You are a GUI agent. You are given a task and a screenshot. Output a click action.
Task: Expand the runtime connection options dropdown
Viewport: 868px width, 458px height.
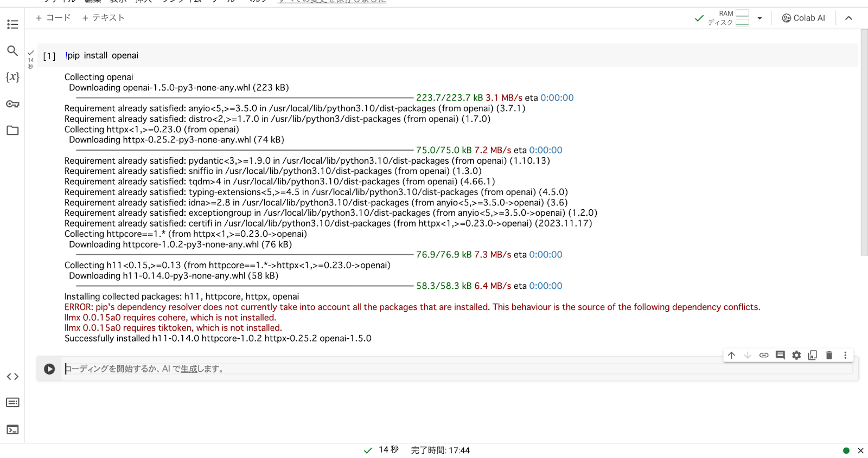click(759, 18)
